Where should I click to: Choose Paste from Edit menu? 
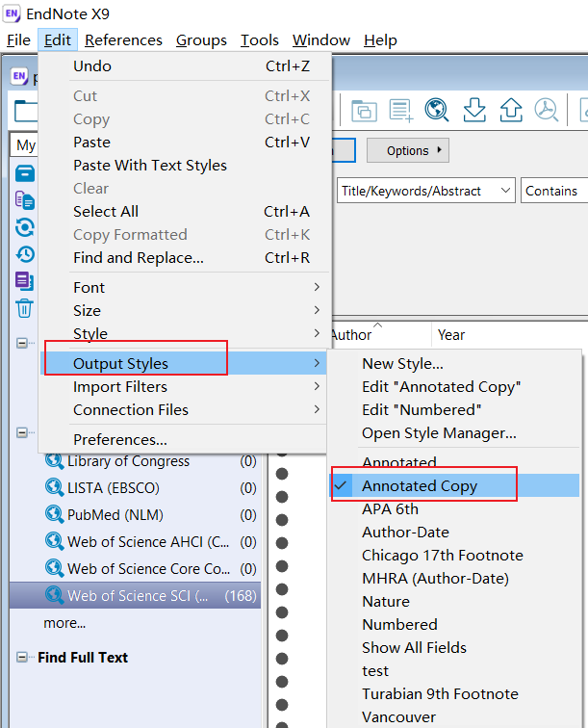[185, 143]
